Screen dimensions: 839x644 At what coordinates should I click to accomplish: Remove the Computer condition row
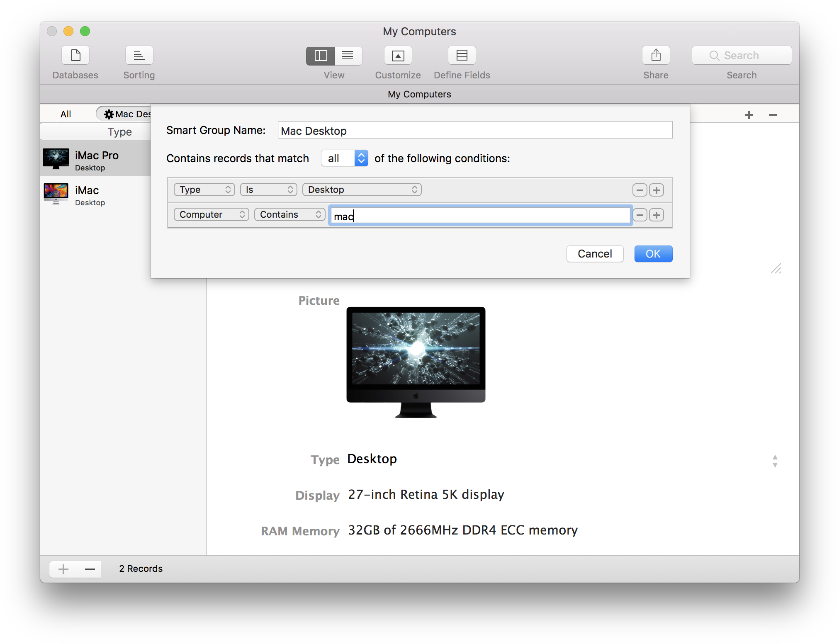point(640,215)
